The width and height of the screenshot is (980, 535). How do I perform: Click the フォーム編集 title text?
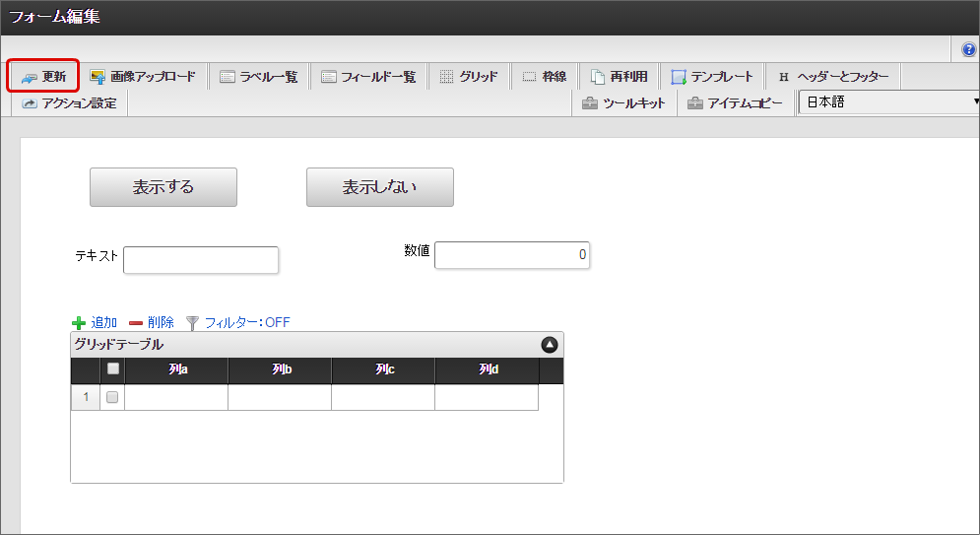coord(54,16)
